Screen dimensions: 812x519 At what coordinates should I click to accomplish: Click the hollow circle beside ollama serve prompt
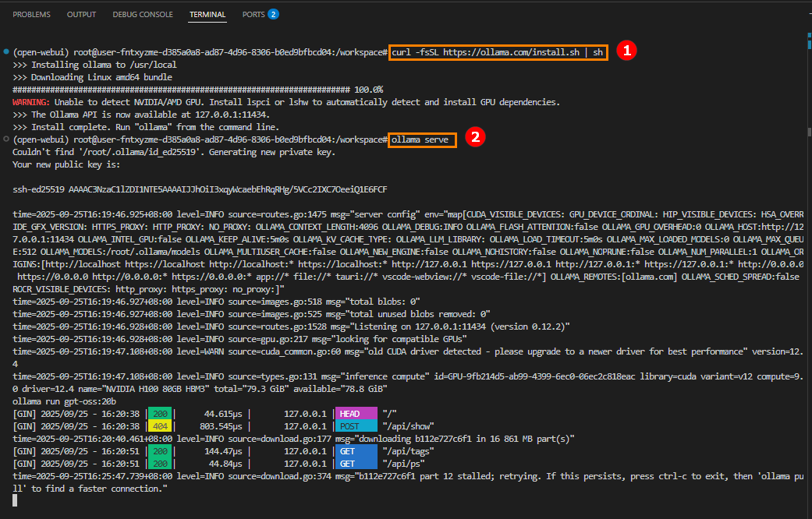(x=6, y=139)
